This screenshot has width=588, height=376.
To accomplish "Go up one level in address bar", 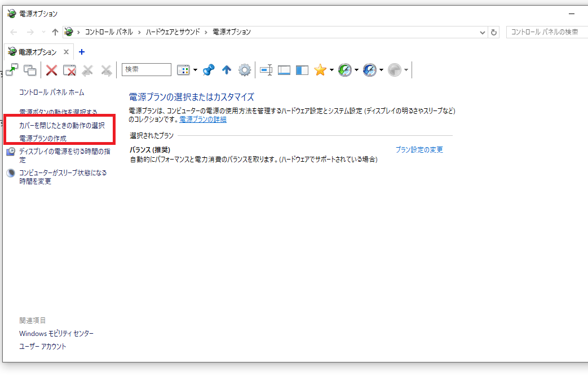I will point(55,32).
